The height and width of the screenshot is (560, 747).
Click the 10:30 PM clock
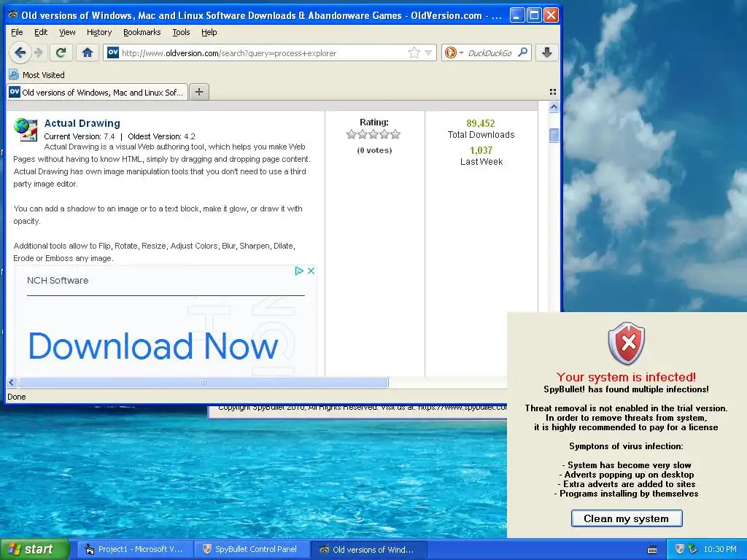click(720, 549)
